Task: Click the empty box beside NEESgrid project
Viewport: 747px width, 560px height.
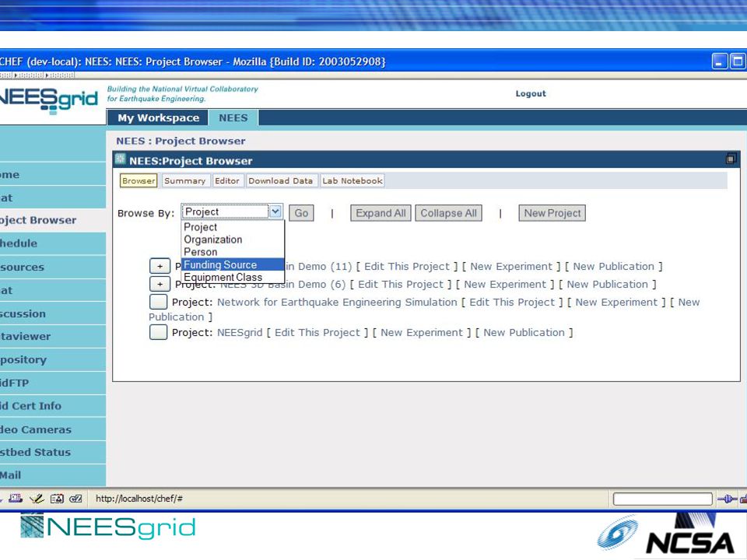Action: 158,332
